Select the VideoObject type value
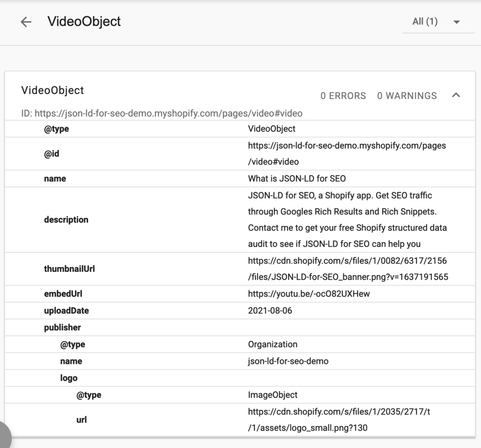 (272, 129)
